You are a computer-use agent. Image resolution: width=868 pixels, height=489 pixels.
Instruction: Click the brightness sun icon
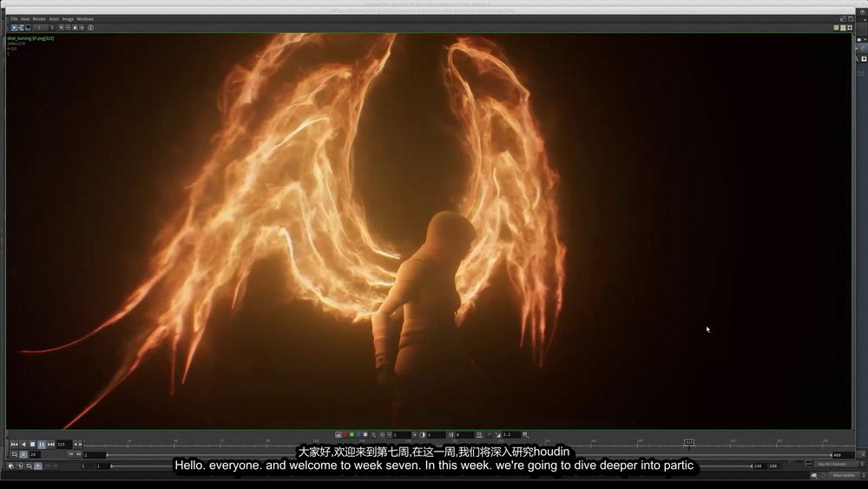point(382,435)
